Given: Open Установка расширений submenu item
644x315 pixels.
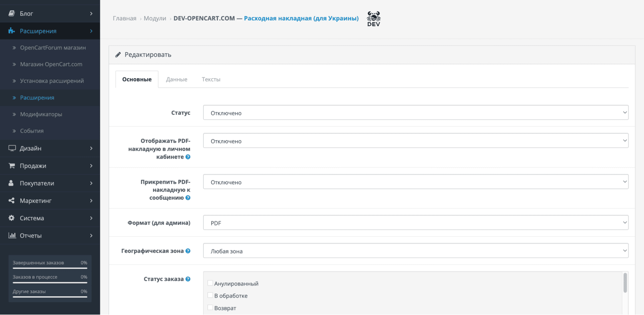Looking at the screenshot, I should 50,81.
